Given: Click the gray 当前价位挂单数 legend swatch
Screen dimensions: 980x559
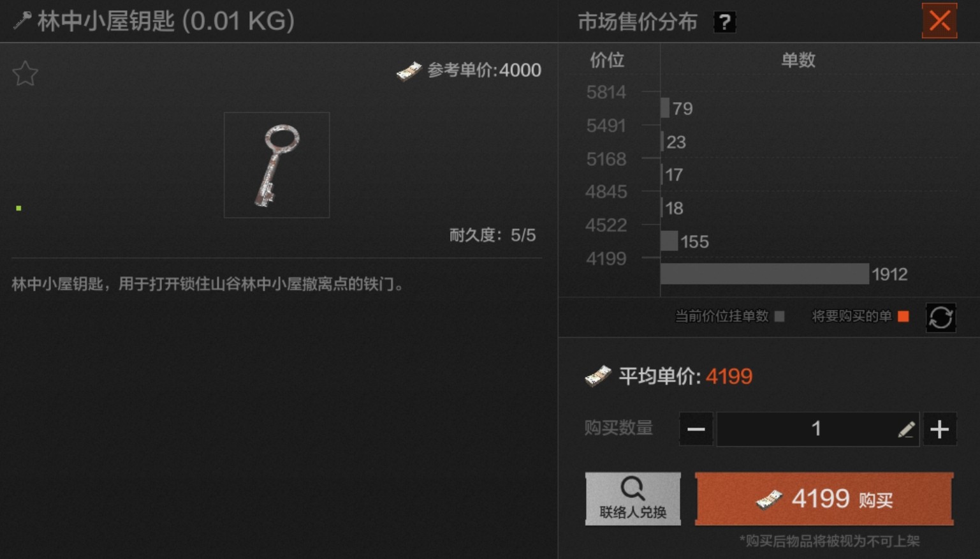Looking at the screenshot, I should [779, 317].
